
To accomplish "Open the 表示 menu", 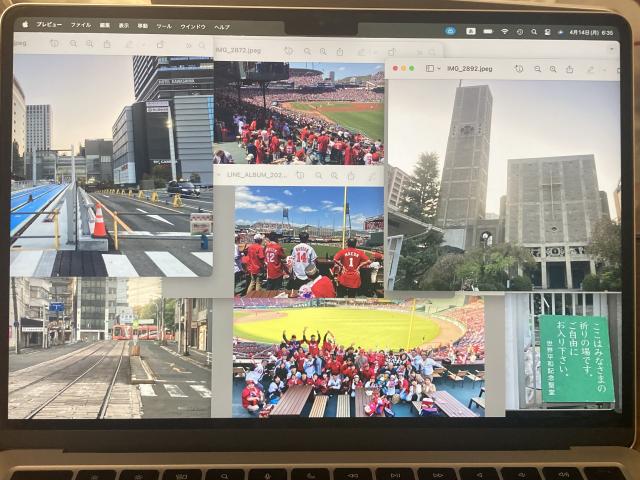I will [x=124, y=25].
